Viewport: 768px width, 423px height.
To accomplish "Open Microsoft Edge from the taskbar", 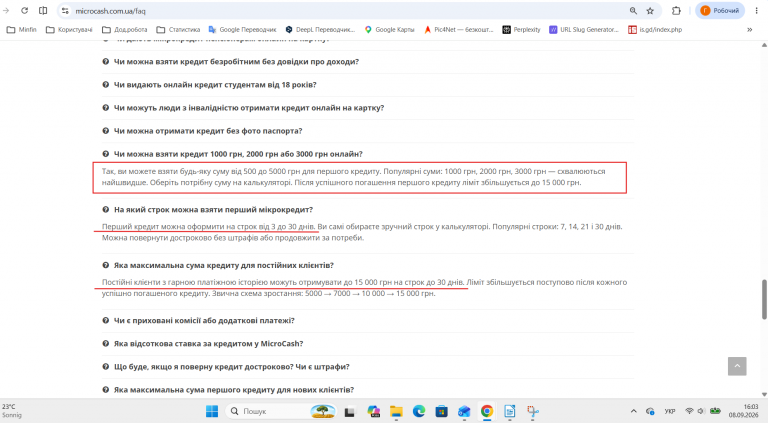I will tap(419, 412).
